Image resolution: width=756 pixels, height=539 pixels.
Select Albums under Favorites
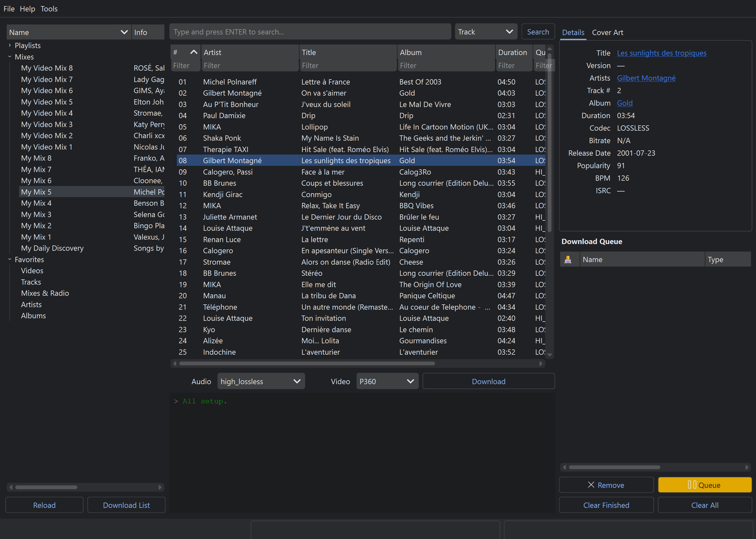pyautogui.click(x=33, y=316)
